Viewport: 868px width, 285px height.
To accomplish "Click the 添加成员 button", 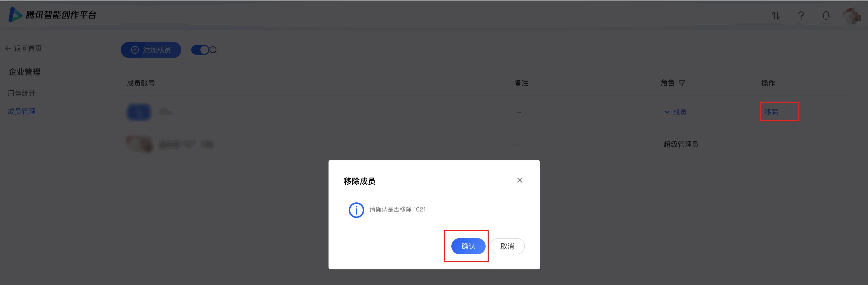I will click(151, 50).
